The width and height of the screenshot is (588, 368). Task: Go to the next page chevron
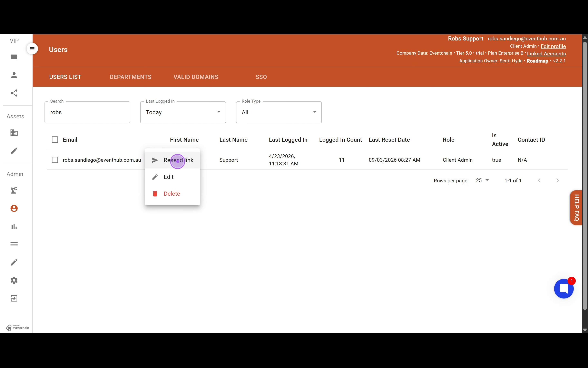coord(558,180)
